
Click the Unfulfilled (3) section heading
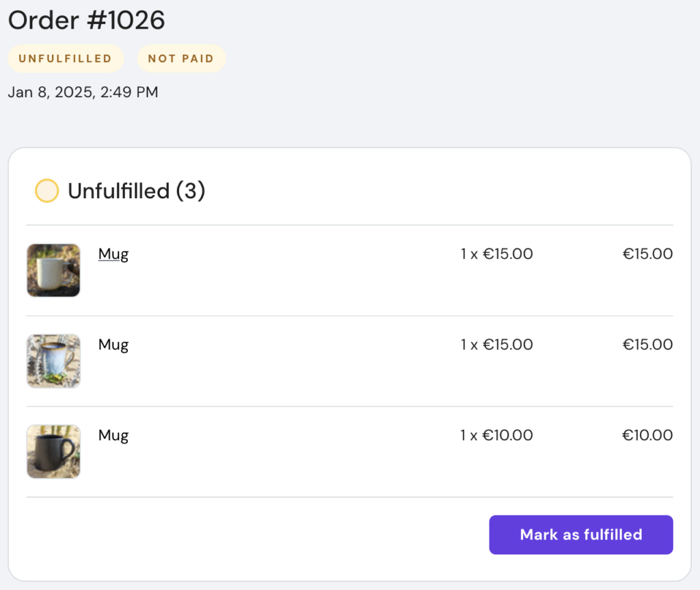tap(137, 191)
